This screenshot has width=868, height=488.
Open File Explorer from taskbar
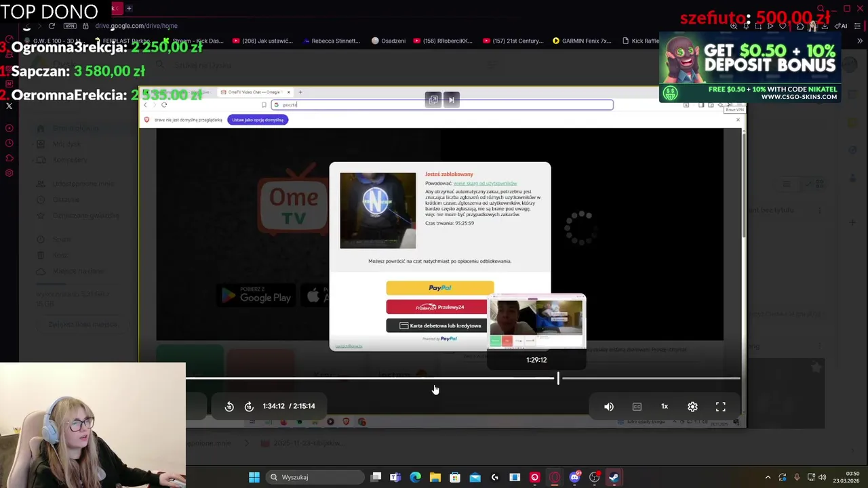[x=435, y=477]
